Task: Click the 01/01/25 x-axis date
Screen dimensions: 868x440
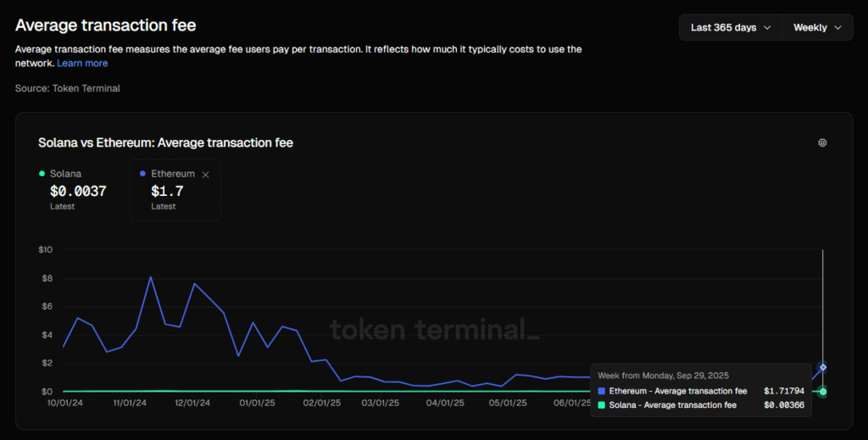Action: (258, 403)
